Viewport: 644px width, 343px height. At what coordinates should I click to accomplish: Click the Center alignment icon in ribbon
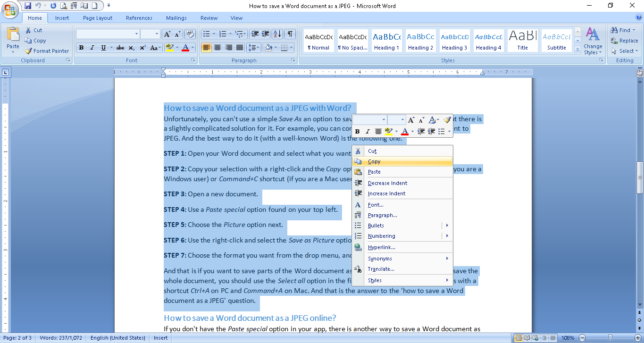(x=217, y=48)
